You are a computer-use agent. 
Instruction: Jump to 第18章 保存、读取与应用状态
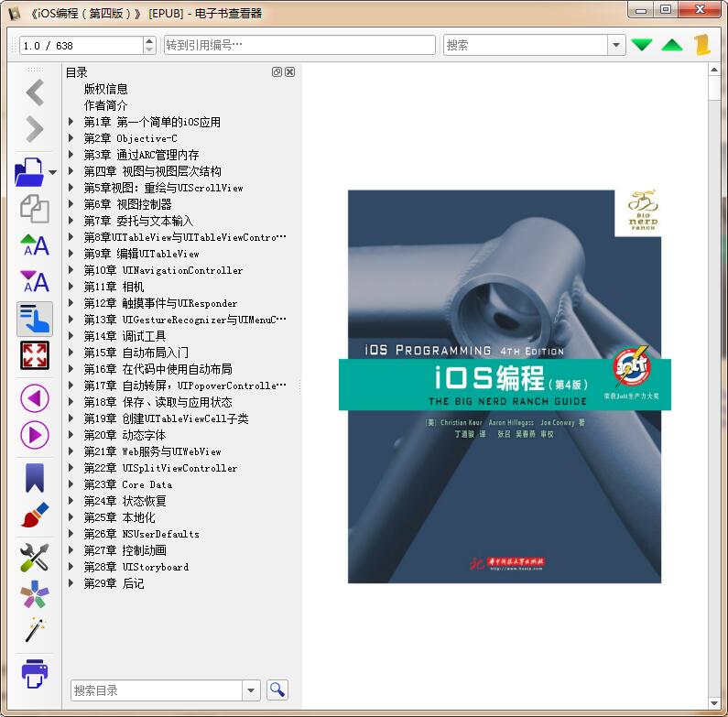(158, 402)
